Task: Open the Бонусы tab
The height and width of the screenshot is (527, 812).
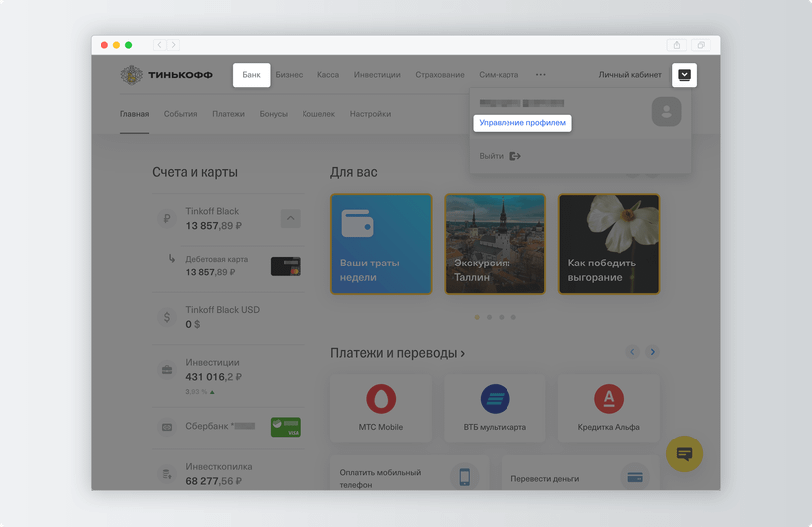Action: pos(273,114)
